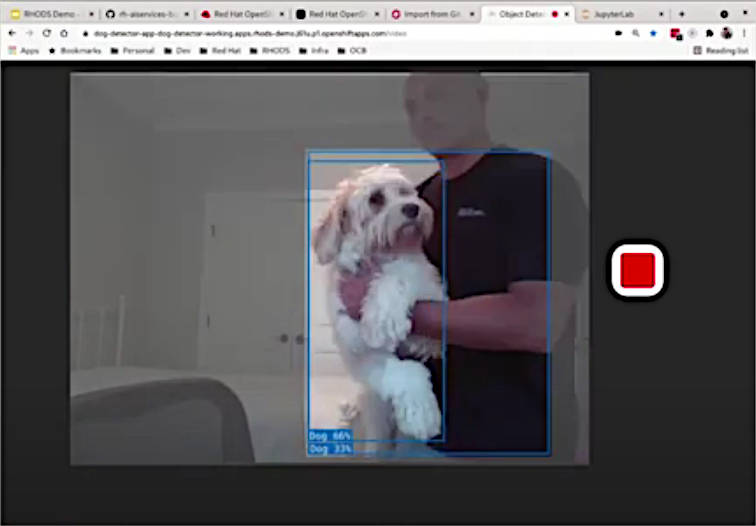
Task: Open the extensions puzzle icon
Action: click(x=710, y=33)
